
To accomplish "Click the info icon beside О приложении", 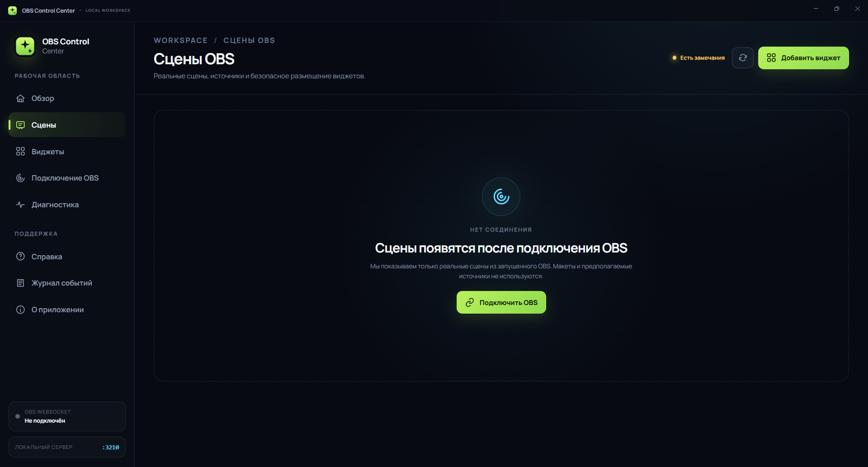I will click(x=20, y=310).
